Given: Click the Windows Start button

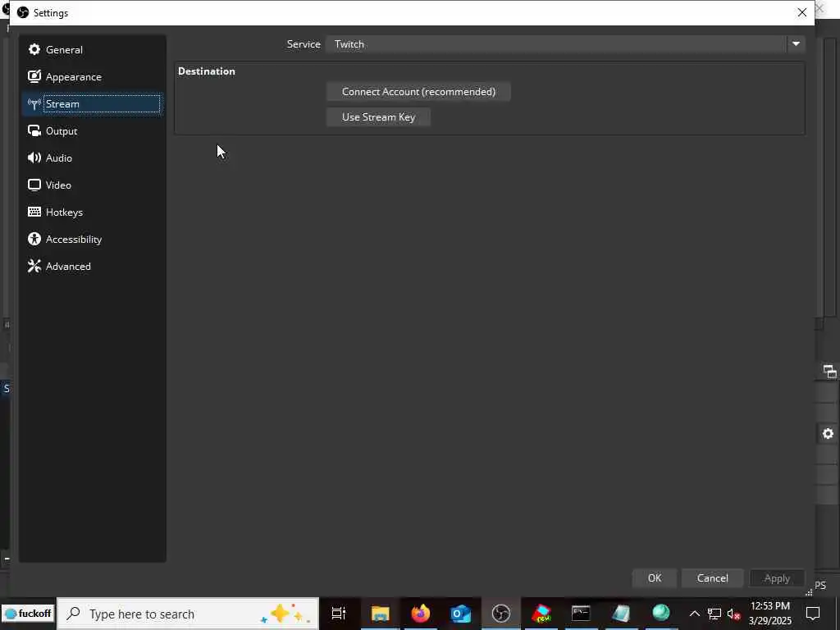Looking at the screenshot, I should (28, 614).
